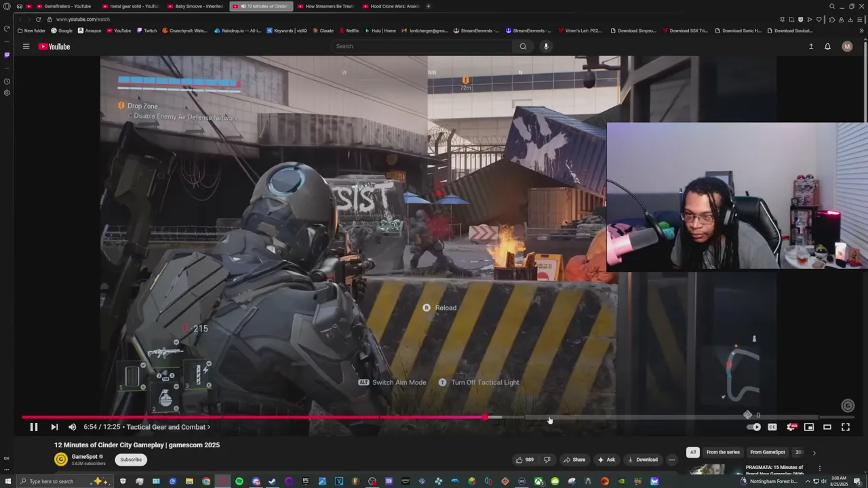Click the search magnifier button

[x=523, y=46]
